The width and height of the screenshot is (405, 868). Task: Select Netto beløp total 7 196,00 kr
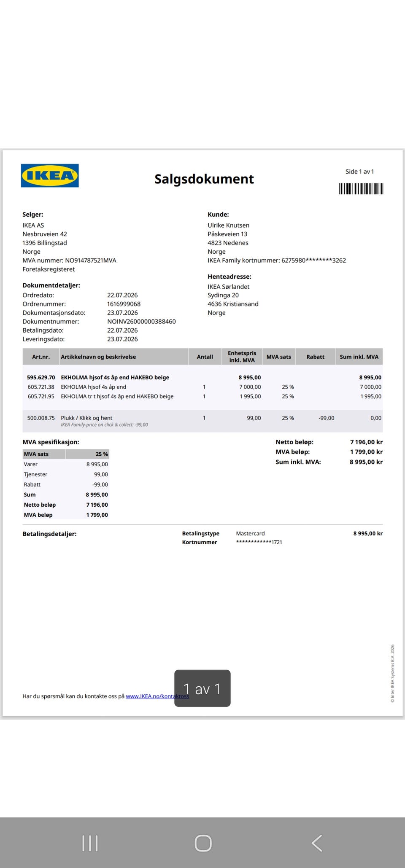pos(366,442)
